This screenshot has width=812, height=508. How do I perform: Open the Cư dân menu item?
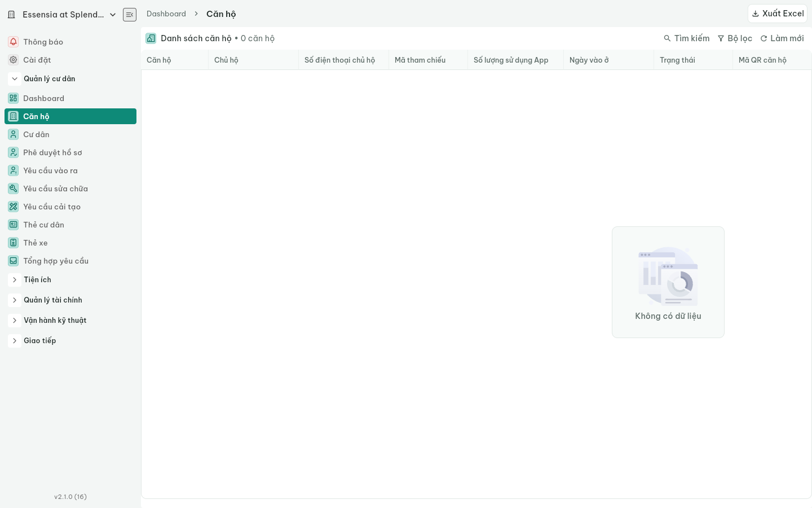click(x=70, y=134)
